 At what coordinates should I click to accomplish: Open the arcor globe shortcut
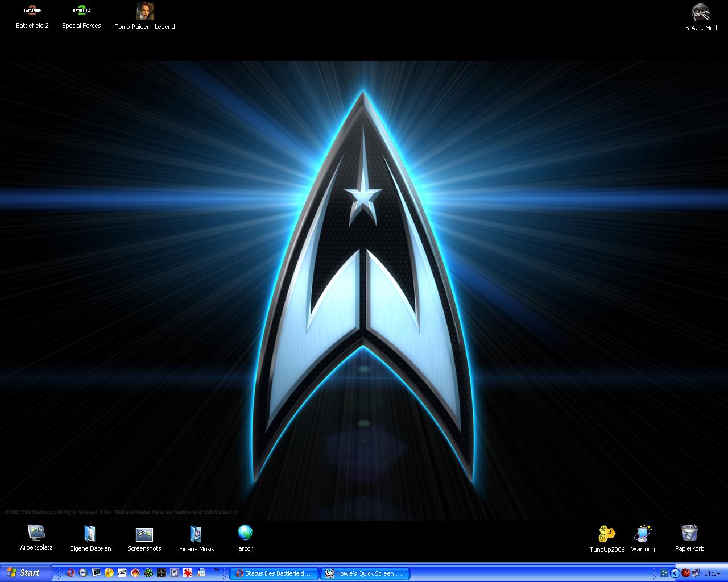click(x=245, y=538)
